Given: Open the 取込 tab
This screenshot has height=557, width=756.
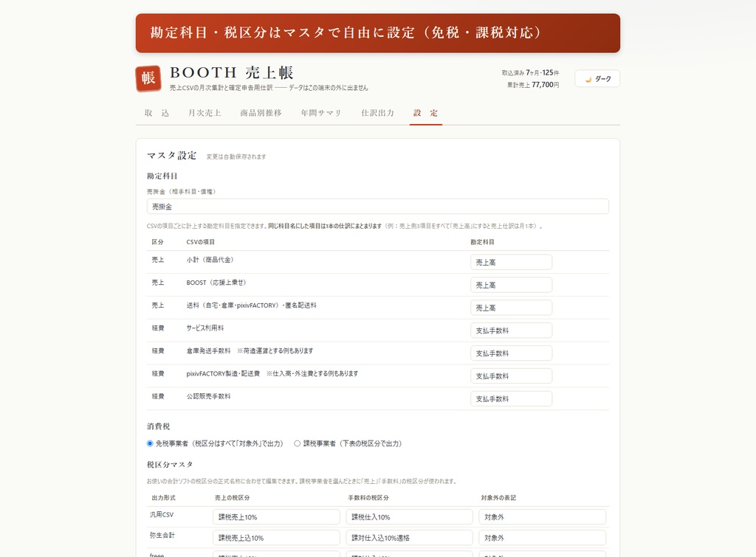Looking at the screenshot, I should 157,113.
